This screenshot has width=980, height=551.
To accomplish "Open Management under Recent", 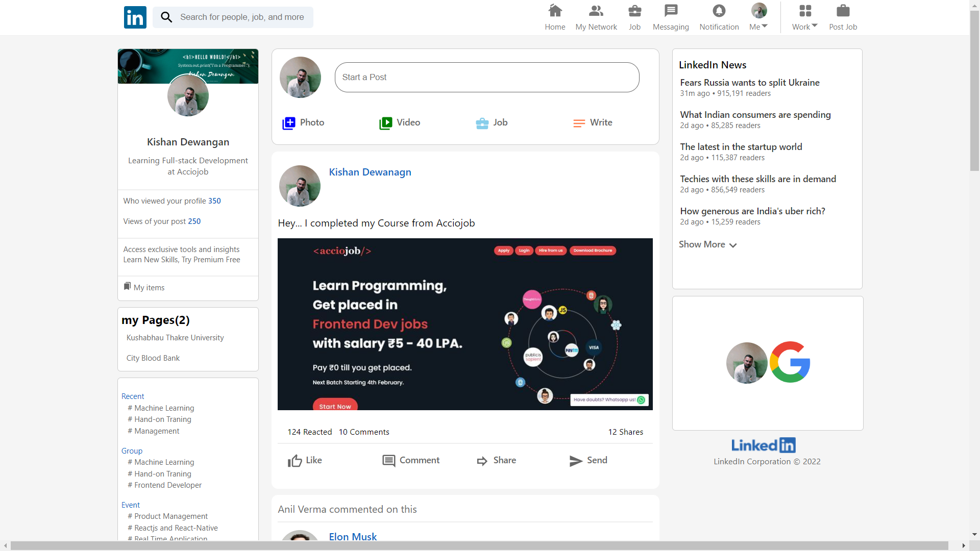I will pyautogui.click(x=154, y=431).
